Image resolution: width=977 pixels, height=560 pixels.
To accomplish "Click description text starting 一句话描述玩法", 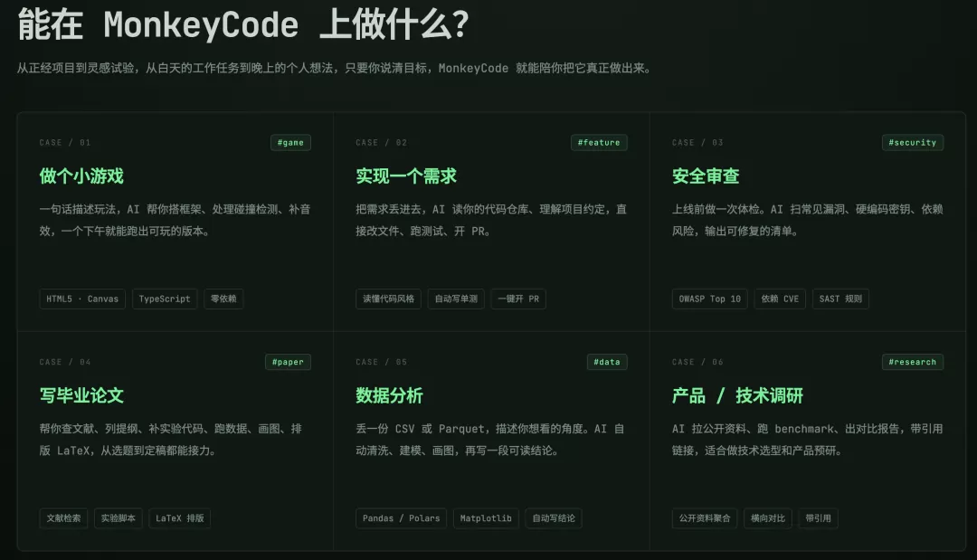I will tap(175, 220).
